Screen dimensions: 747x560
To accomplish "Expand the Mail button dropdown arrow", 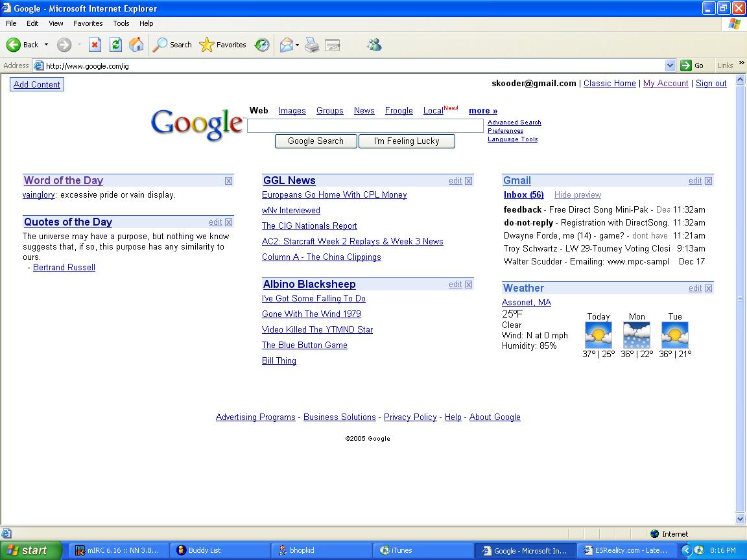I will click(x=297, y=45).
